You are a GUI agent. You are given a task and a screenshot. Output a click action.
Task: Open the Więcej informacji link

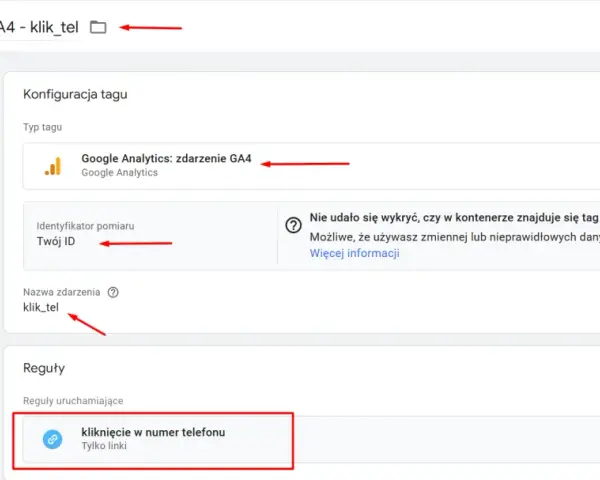[x=354, y=253]
